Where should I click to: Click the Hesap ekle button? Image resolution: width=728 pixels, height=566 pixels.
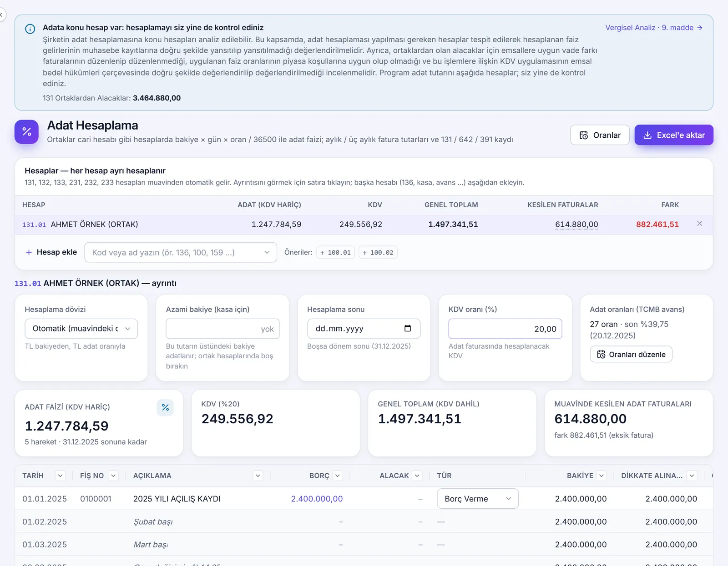pyautogui.click(x=51, y=252)
